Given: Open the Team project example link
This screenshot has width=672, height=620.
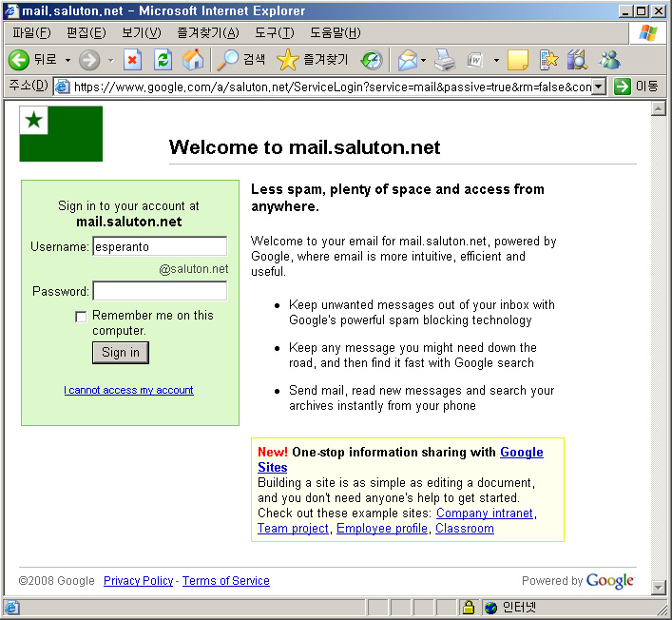Looking at the screenshot, I should click(293, 529).
